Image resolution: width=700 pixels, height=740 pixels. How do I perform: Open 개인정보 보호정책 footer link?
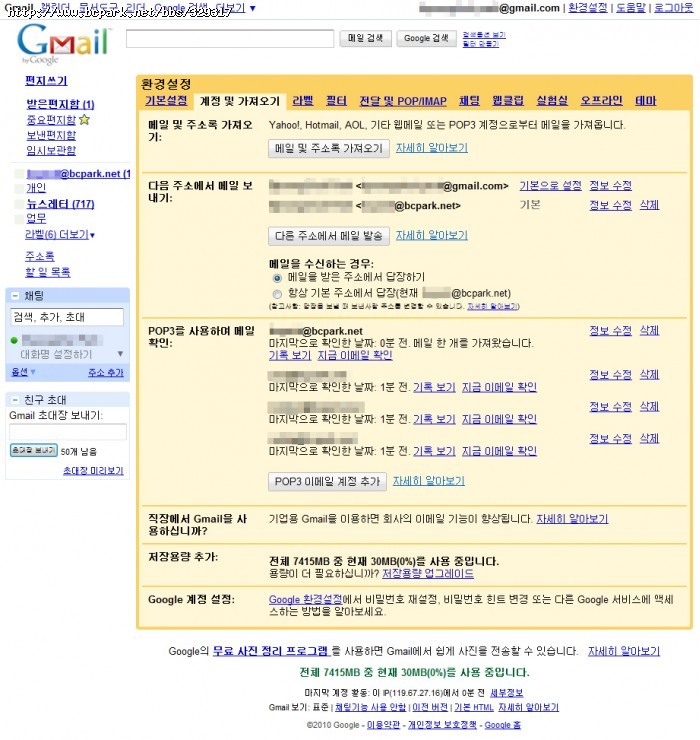442,724
